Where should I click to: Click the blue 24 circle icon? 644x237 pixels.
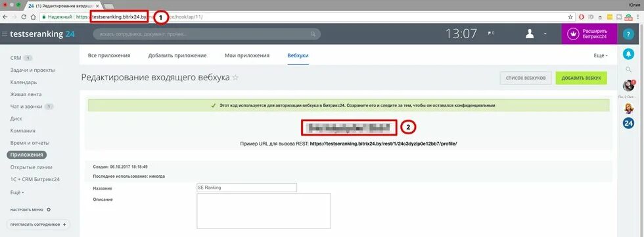[628, 123]
